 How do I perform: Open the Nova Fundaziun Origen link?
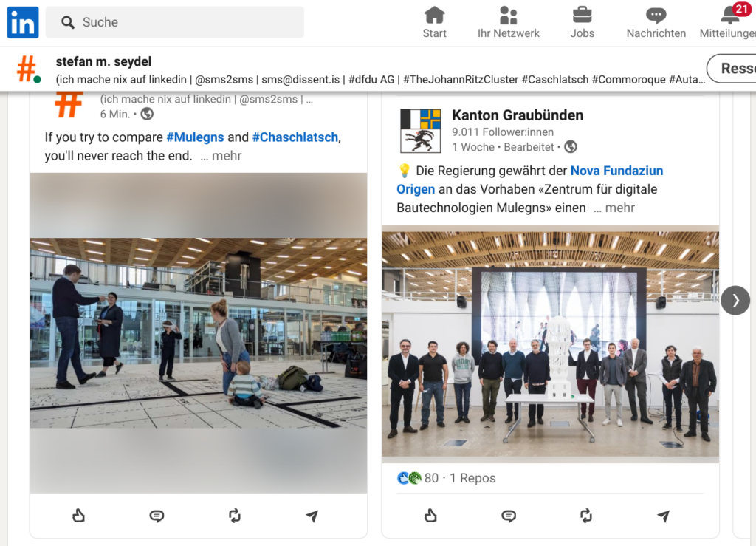530,180
